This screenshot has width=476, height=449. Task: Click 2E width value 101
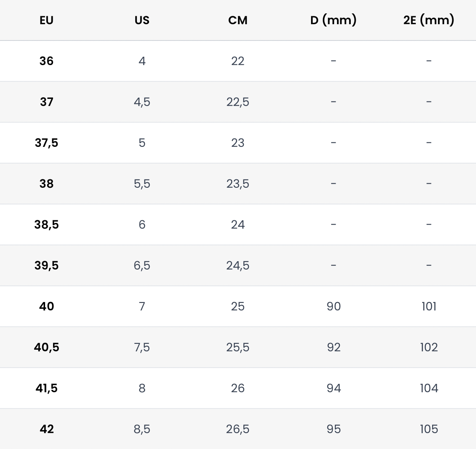coord(429,306)
